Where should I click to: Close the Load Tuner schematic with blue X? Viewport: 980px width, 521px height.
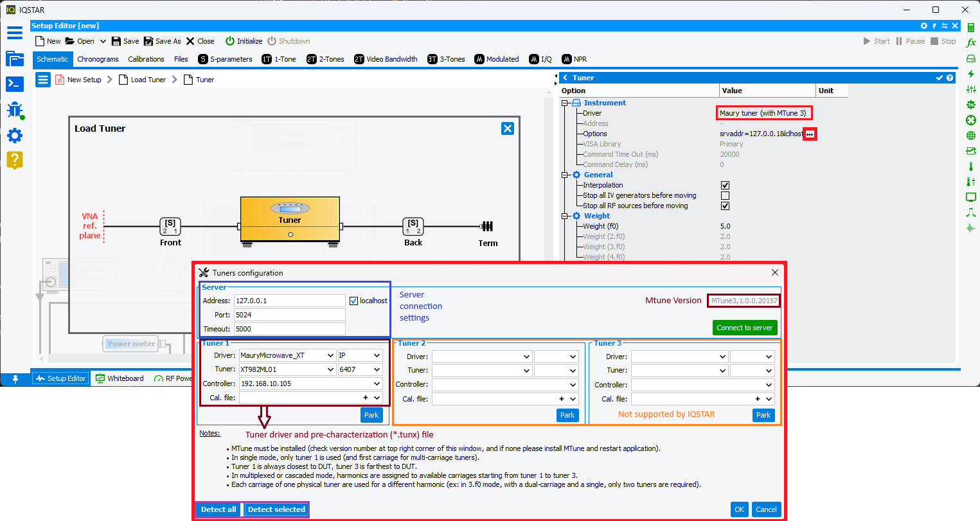pyautogui.click(x=508, y=128)
